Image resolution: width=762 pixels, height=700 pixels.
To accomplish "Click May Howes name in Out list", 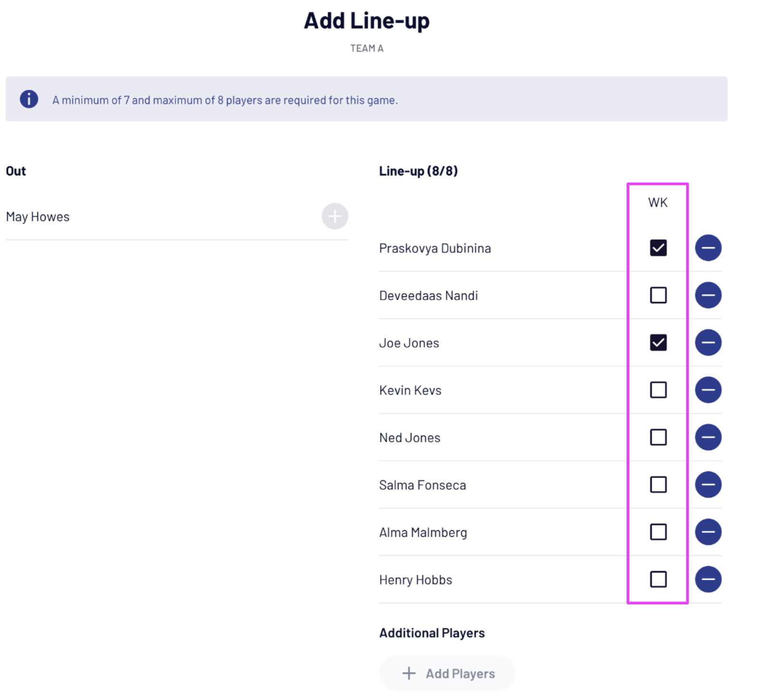I will pyautogui.click(x=38, y=217).
